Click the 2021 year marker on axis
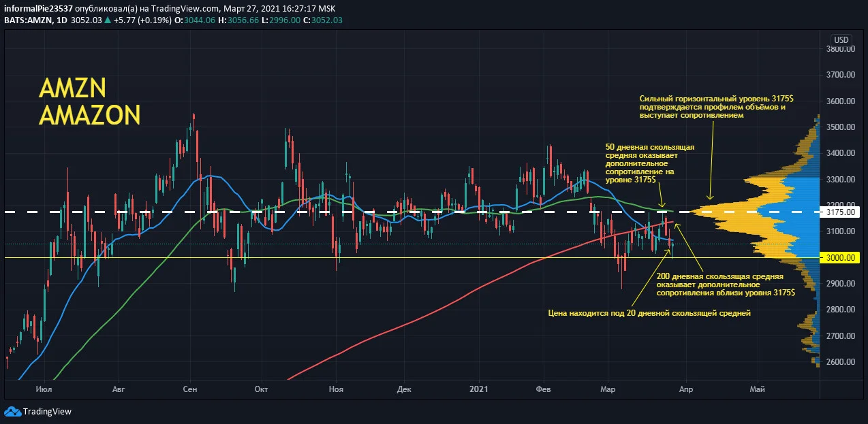Image resolution: width=868 pixels, height=424 pixels. pyautogui.click(x=479, y=389)
